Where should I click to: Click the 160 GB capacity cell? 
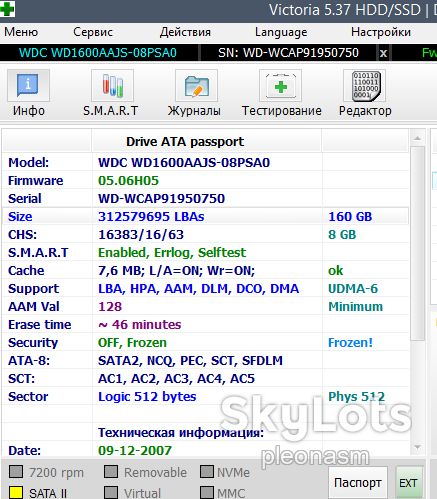[x=350, y=217]
